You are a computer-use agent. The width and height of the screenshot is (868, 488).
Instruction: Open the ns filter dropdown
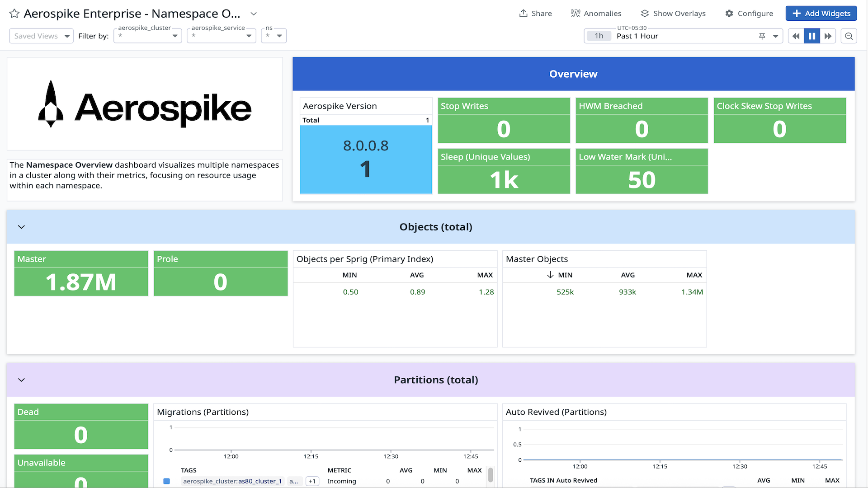click(274, 36)
